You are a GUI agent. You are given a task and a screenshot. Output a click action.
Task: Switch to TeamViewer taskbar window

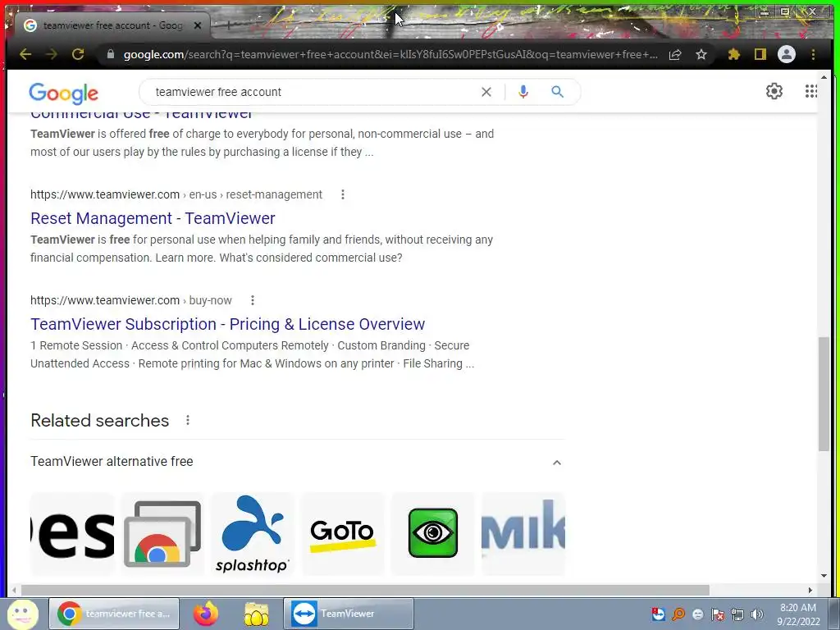click(x=348, y=614)
